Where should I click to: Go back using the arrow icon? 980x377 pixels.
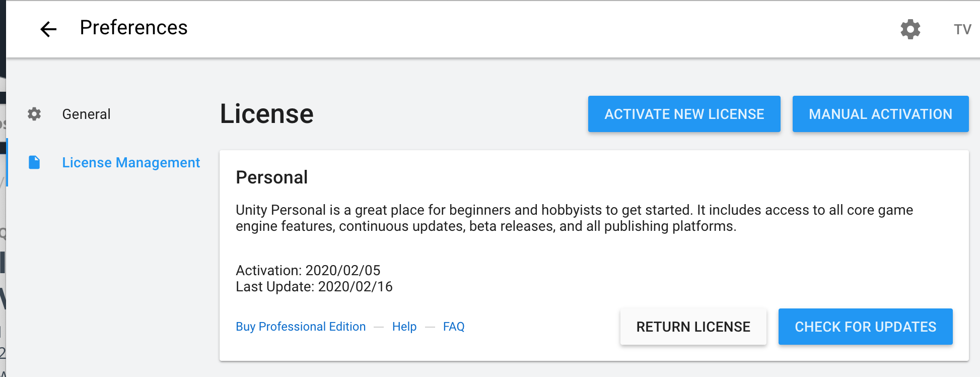pos(48,29)
